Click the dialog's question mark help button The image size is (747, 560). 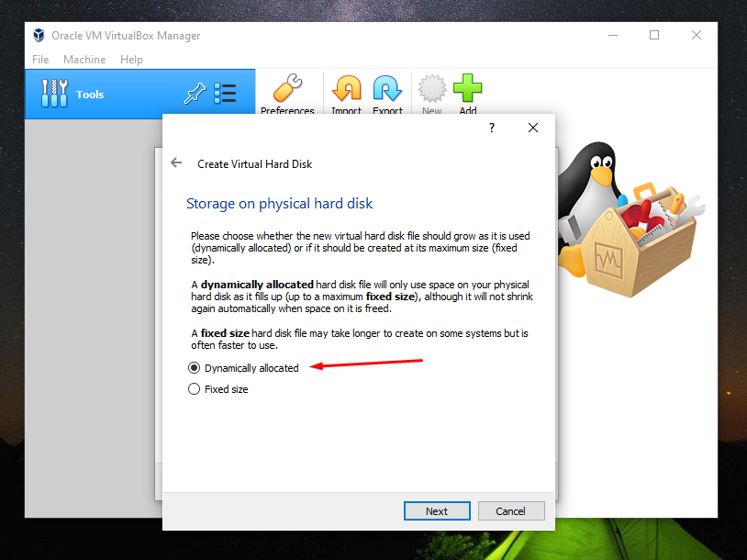492,129
